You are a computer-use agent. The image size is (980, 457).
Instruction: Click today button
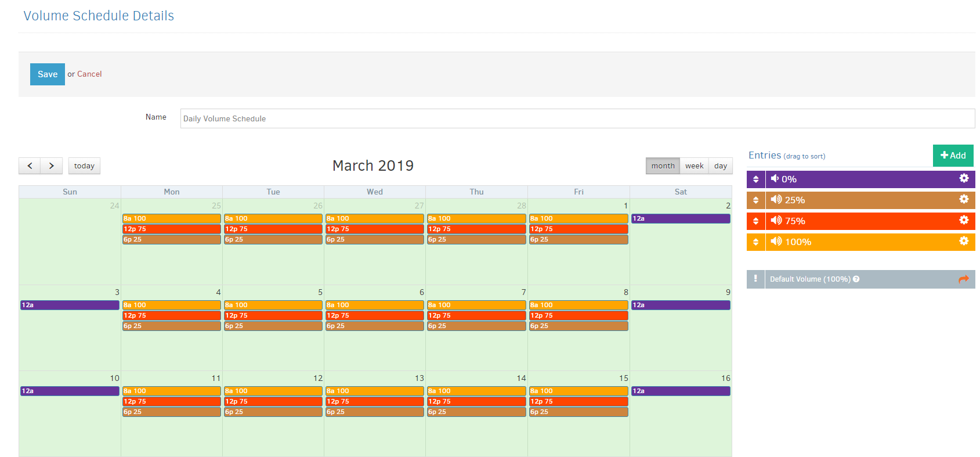(84, 166)
